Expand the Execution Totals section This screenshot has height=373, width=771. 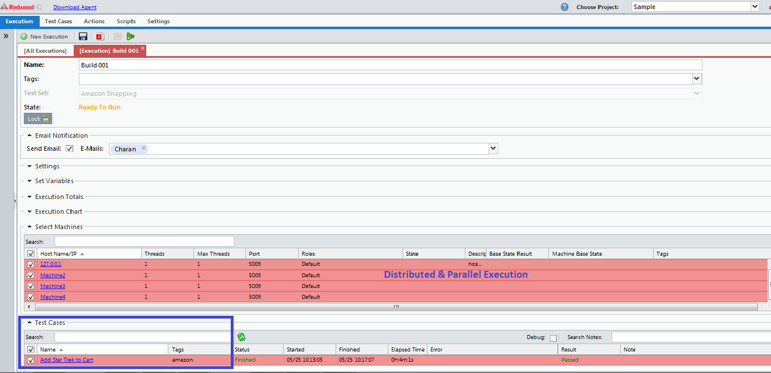coord(30,197)
